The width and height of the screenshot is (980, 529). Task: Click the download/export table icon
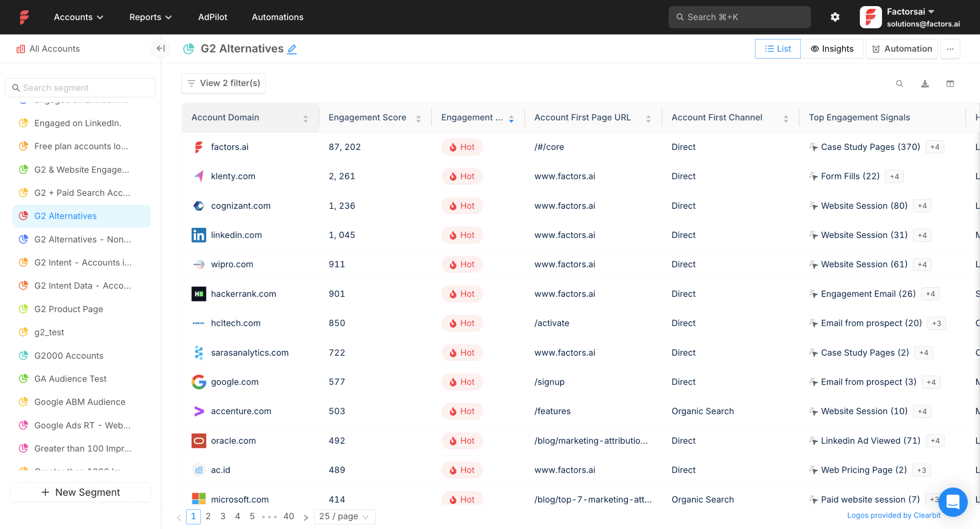pyautogui.click(x=925, y=83)
